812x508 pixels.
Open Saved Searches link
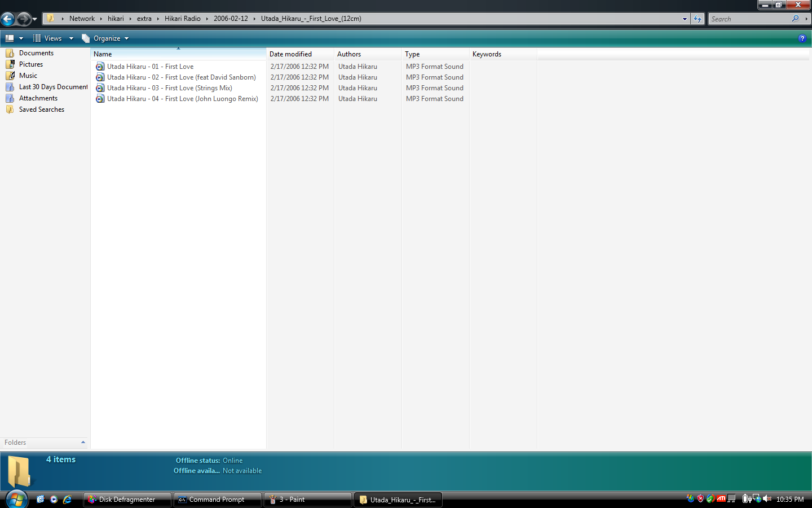(x=41, y=110)
